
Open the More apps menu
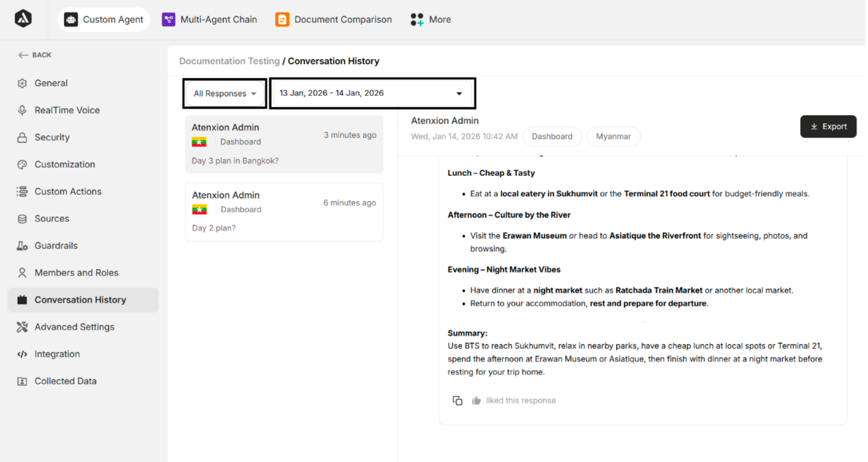click(x=431, y=20)
